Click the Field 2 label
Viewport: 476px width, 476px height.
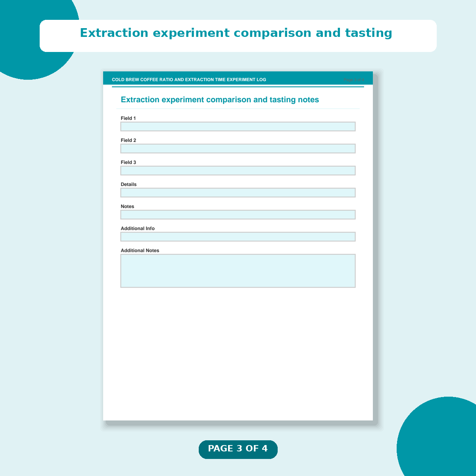pos(129,140)
